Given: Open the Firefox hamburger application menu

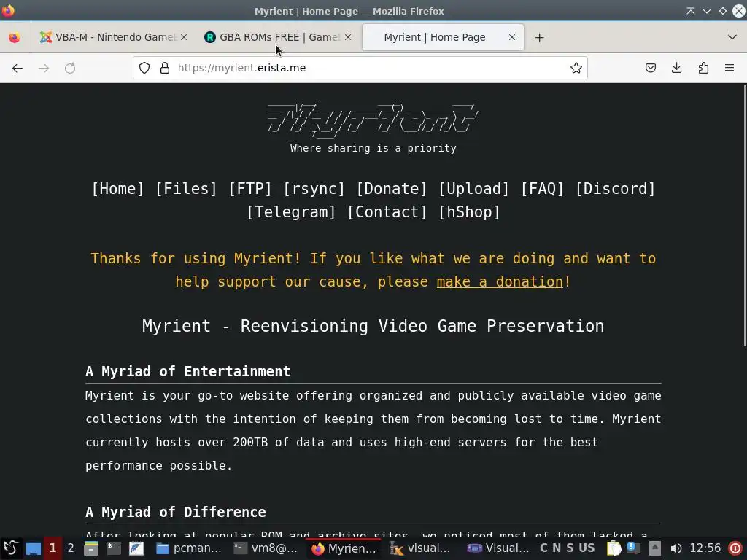Looking at the screenshot, I should tap(729, 68).
